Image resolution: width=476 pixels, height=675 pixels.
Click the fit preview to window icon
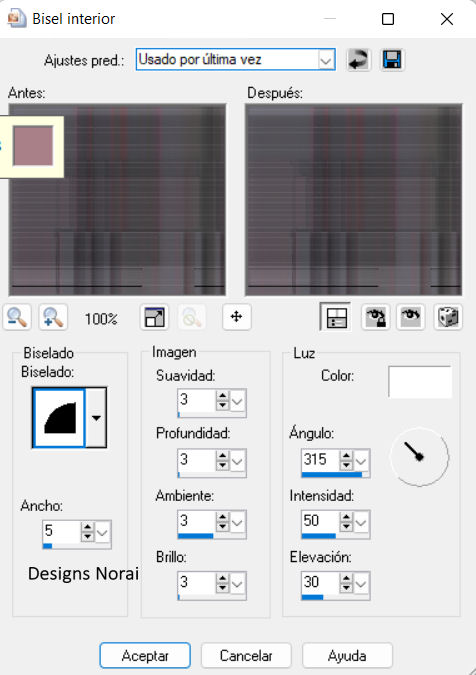pos(155,318)
